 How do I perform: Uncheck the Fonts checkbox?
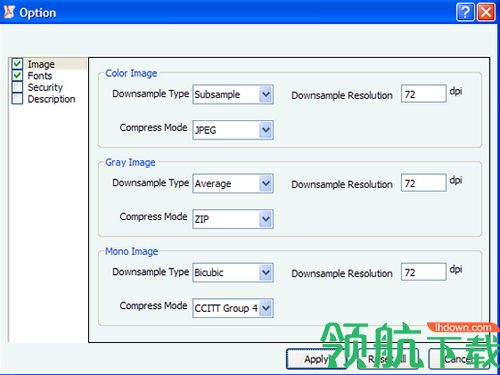pyautogui.click(x=17, y=75)
